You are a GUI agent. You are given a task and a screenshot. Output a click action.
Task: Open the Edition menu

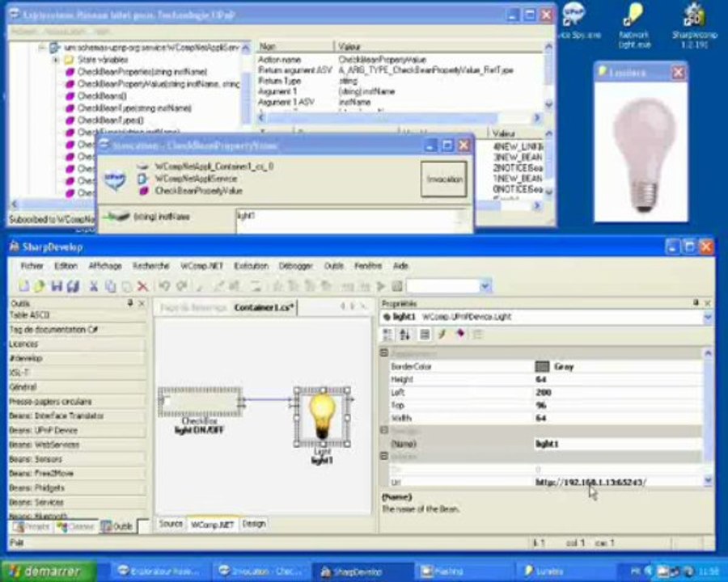pos(66,266)
